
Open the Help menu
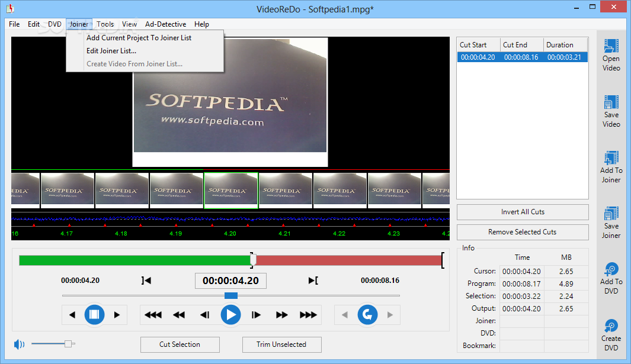[201, 24]
